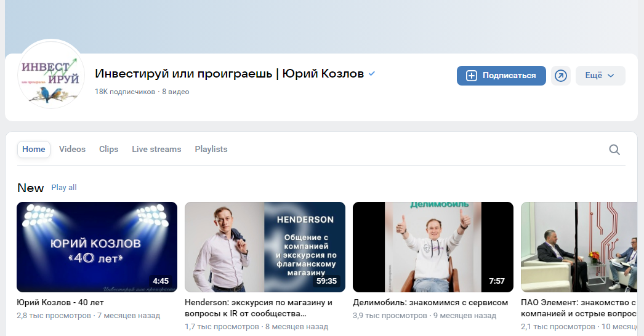Play the Henderson video thumbnail
644x336 pixels.
265,247
